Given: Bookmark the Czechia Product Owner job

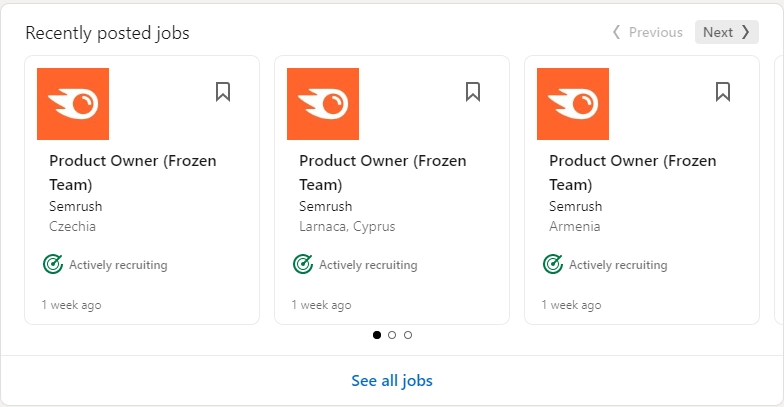Looking at the screenshot, I should (x=223, y=92).
